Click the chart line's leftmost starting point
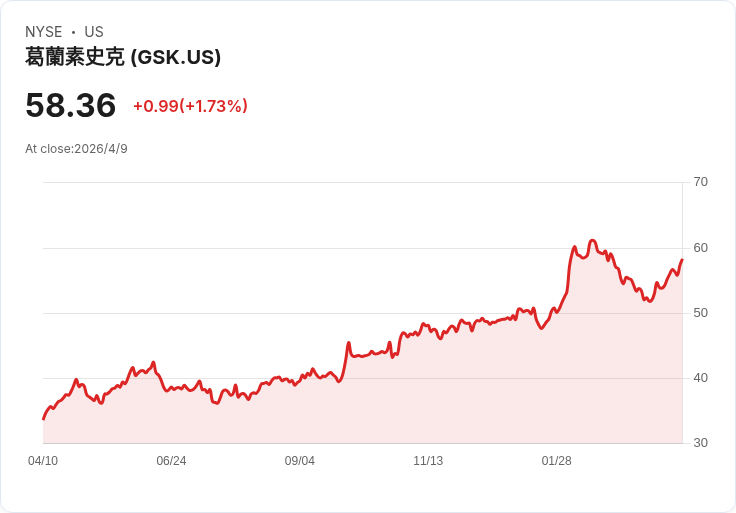The width and height of the screenshot is (736, 513). (x=44, y=419)
